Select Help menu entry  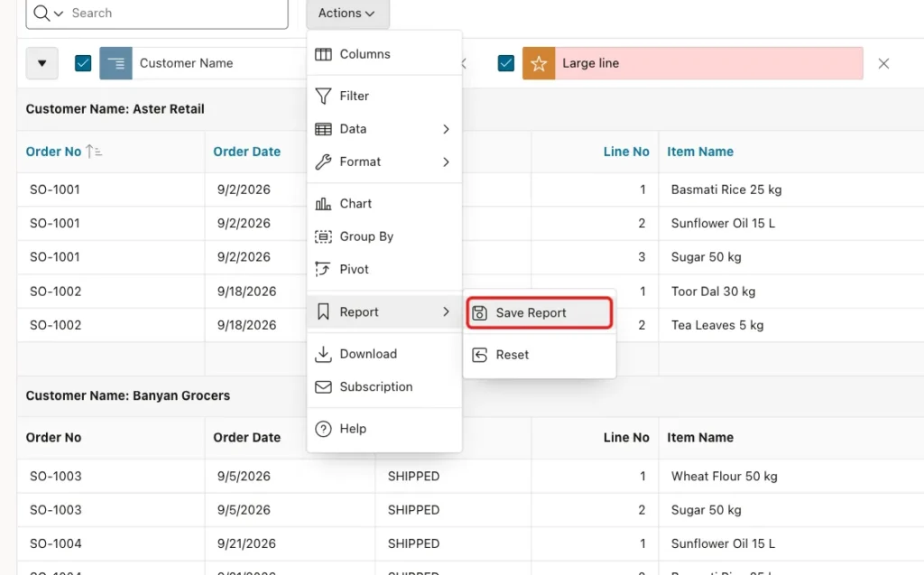coord(384,429)
